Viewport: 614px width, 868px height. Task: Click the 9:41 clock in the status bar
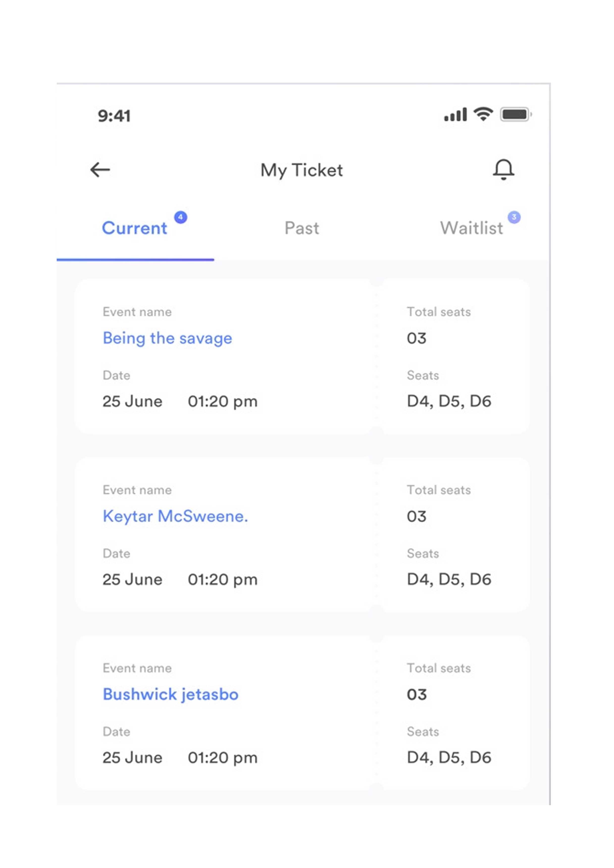pyautogui.click(x=114, y=116)
